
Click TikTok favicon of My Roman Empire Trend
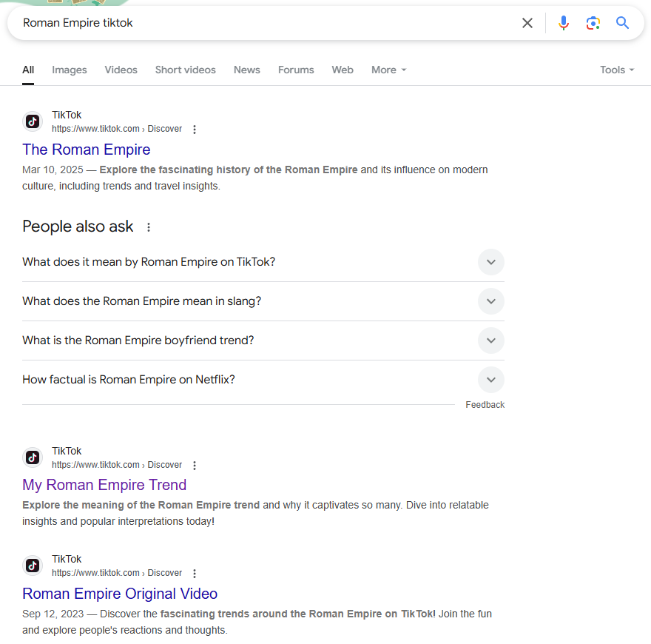coord(33,457)
